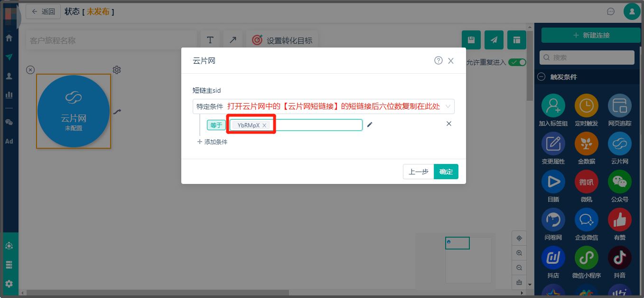Open the template layout button

[x=517, y=40]
